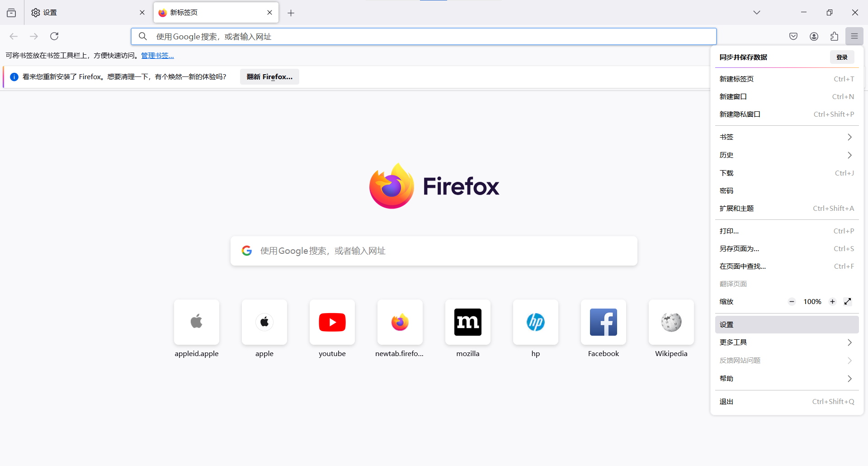Image resolution: width=868 pixels, height=466 pixels.
Task: Expand the 历史 history submenu
Action: (x=786, y=155)
